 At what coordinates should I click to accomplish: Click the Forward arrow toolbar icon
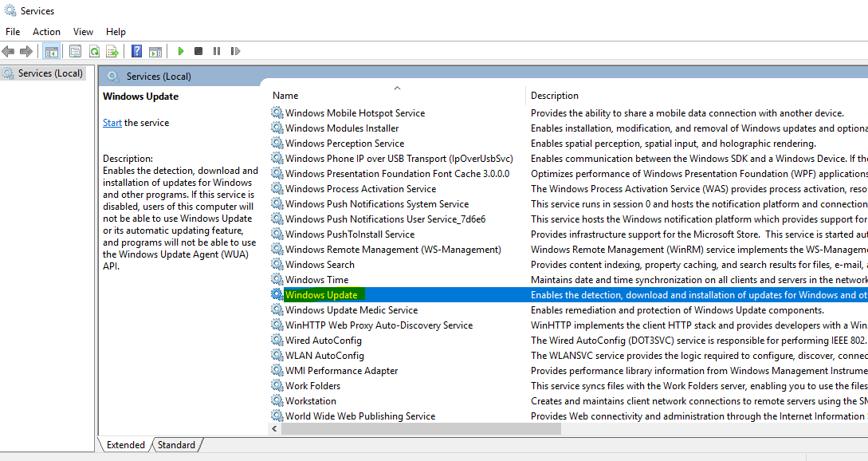coord(26,52)
